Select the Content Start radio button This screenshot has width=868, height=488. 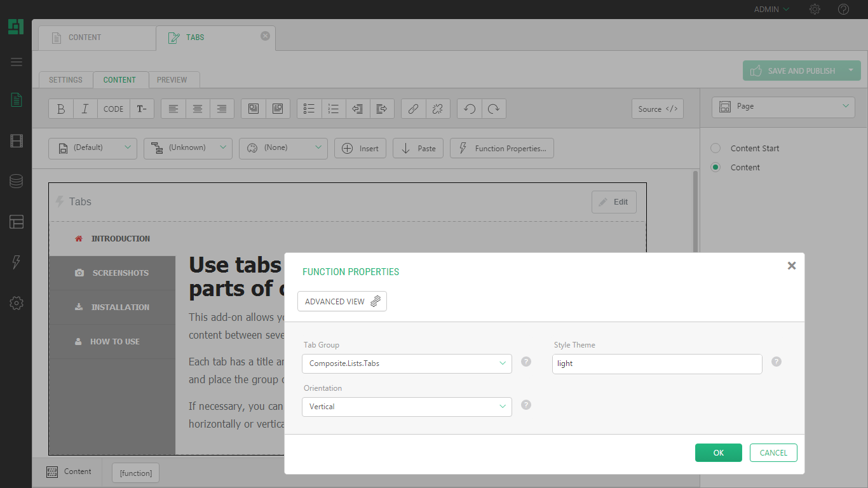[x=715, y=148]
